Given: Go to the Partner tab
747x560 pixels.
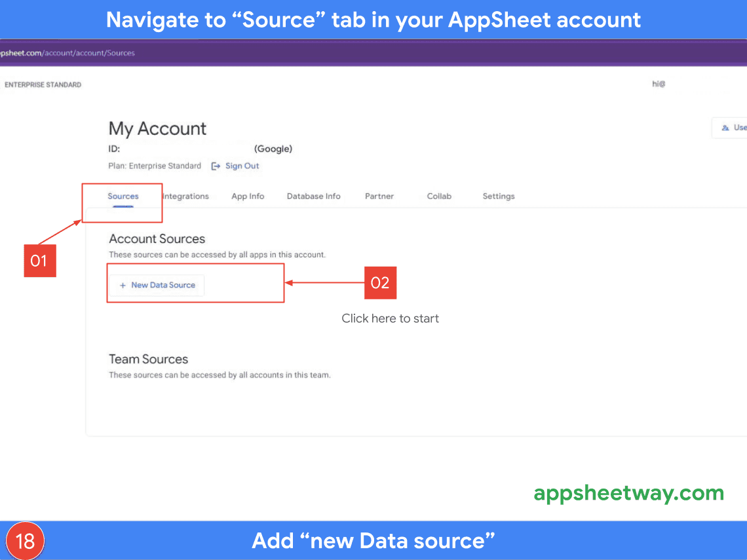Looking at the screenshot, I should point(379,196).
